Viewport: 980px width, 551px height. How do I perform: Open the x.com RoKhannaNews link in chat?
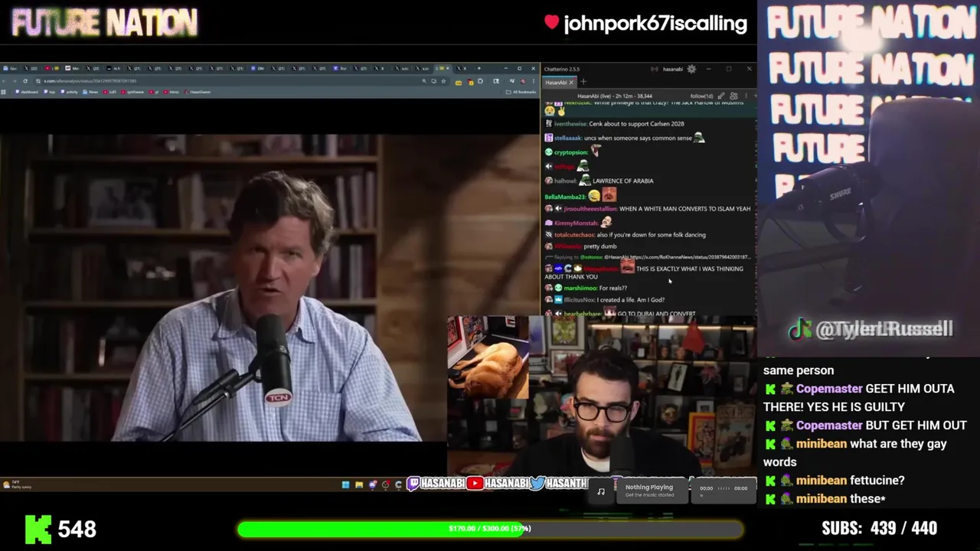click(689, 257)
